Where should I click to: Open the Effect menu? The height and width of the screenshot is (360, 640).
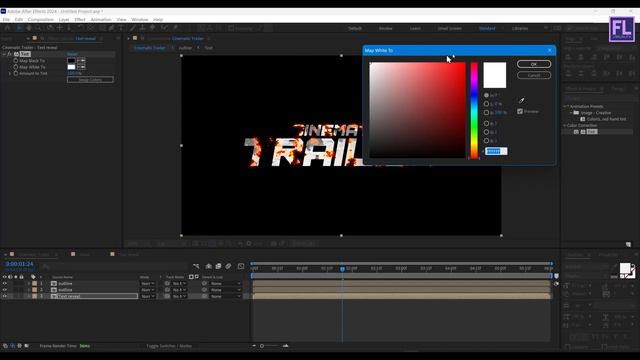[80, 19]
